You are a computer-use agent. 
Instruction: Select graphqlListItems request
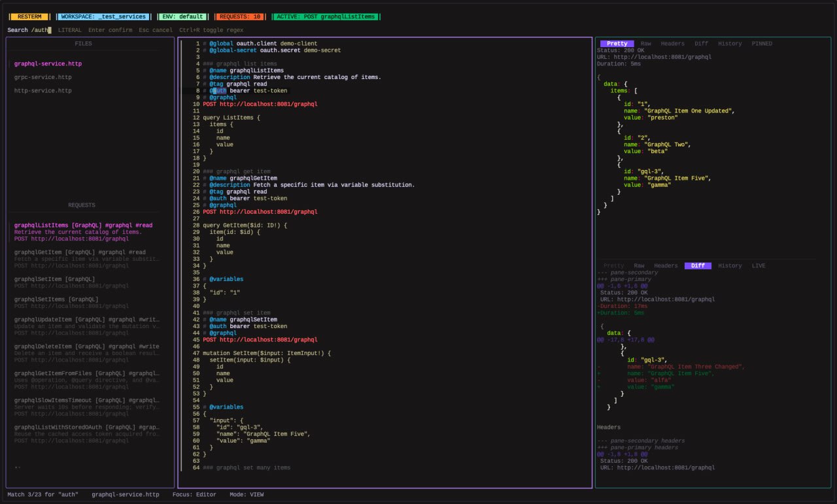[83, 232]
